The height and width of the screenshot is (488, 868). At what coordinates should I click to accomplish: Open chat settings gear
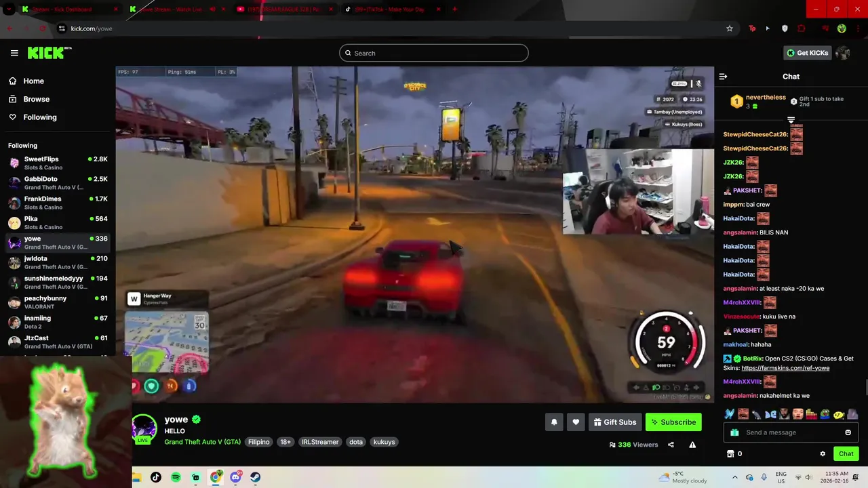(x=823, y=454)
